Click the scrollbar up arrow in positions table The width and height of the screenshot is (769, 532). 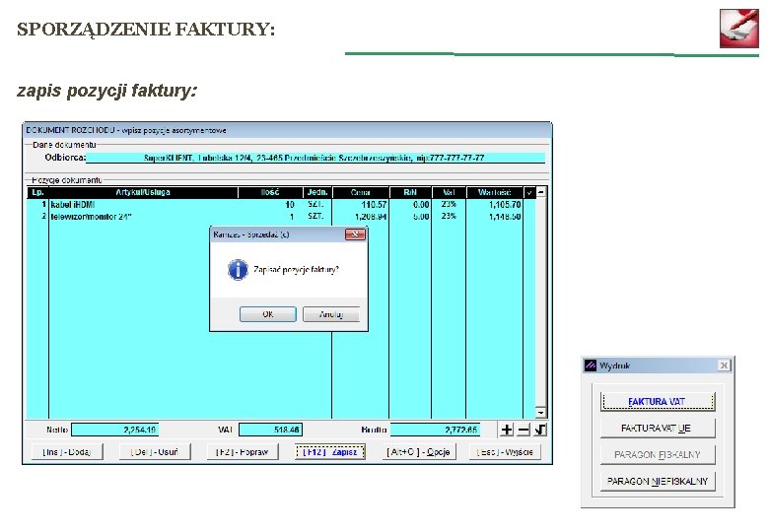(540, 192)
